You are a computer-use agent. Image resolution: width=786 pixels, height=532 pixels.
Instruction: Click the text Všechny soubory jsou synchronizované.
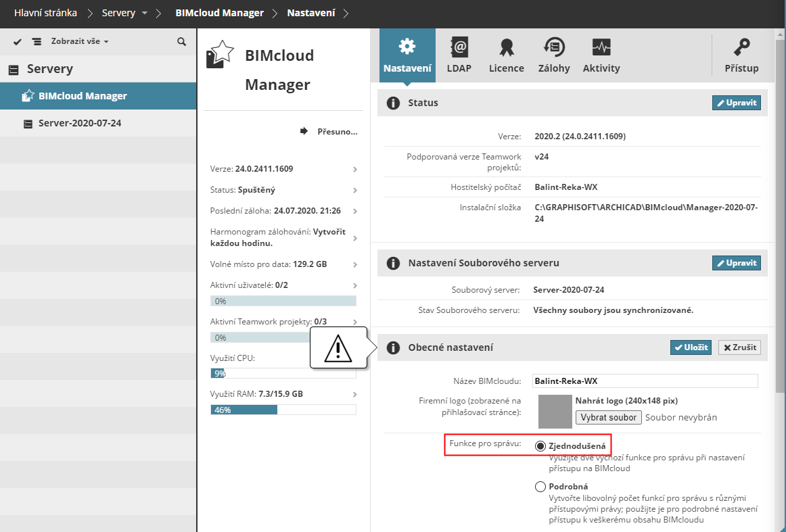tap(613, 310)
